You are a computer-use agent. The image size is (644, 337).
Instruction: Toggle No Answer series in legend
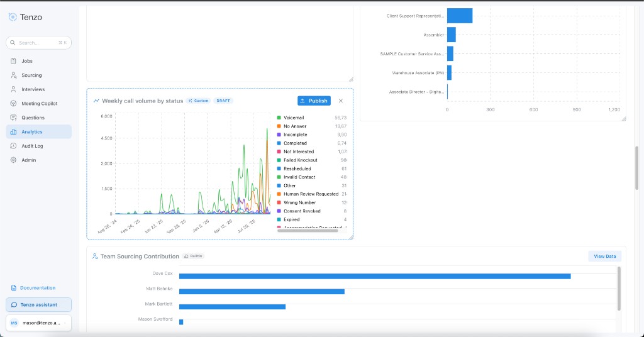[295, 126]
